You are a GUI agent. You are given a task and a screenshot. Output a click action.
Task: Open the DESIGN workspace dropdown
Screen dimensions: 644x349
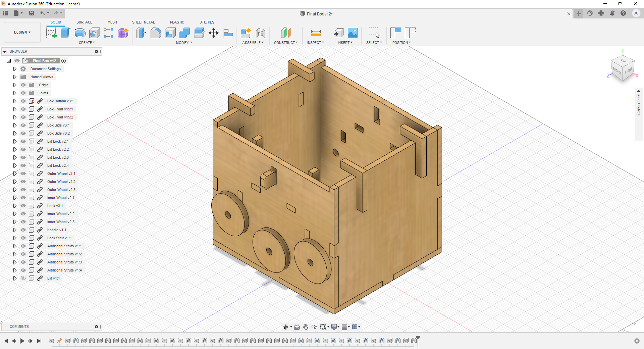(x=21, y=32)
